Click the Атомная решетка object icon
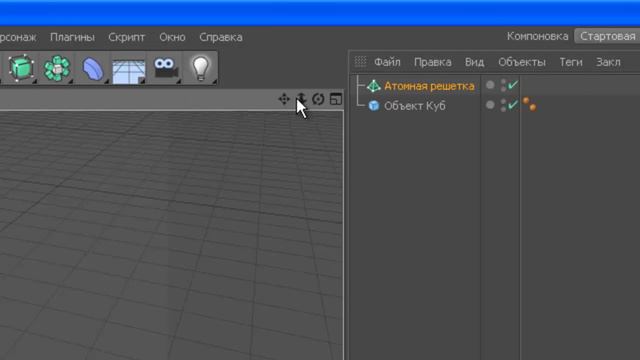 (x=373, y=86)
